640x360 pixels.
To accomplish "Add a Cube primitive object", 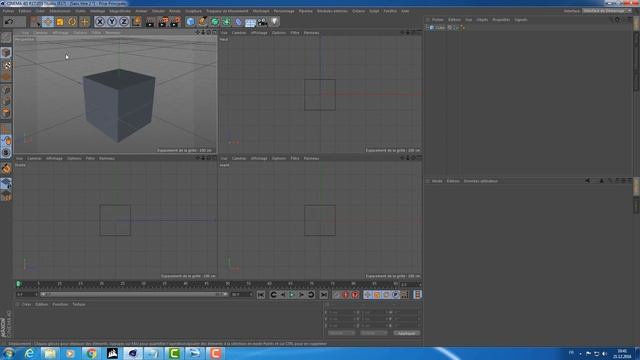I will [x=190, y=22].
